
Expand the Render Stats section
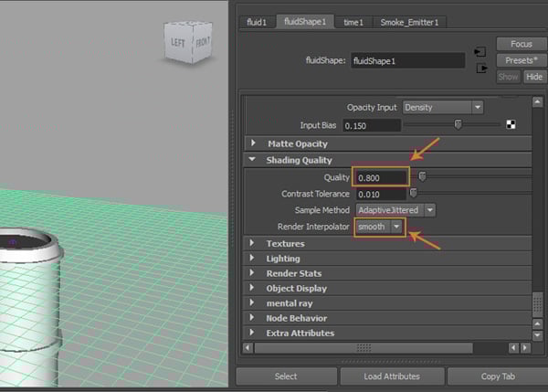pos(252,273)
